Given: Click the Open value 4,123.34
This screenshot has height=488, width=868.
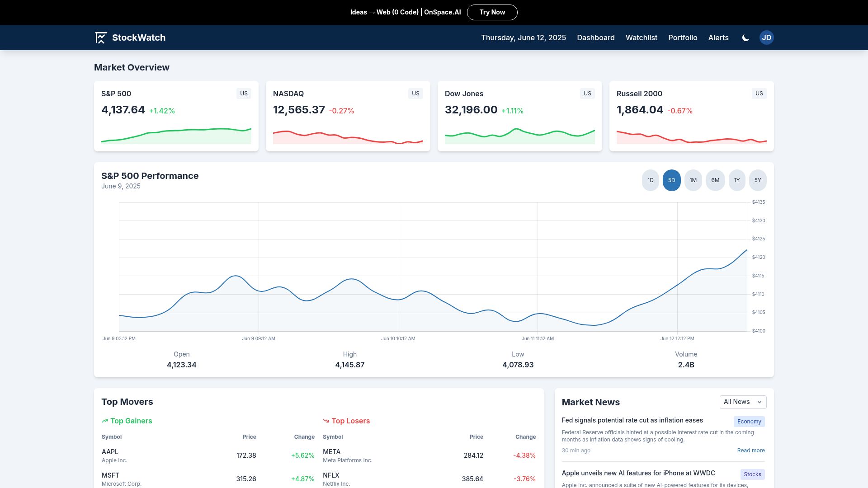Looking at the screenshot, I should [182, 365].
